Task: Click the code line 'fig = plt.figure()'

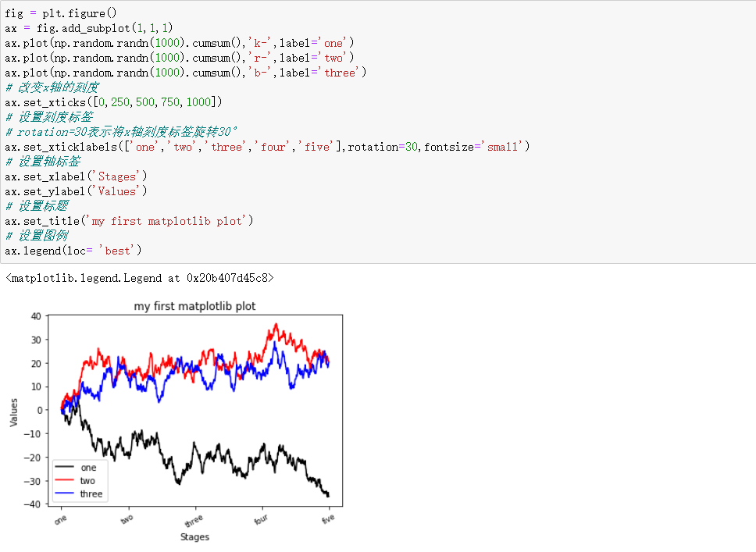Action: pyautogui.click(x=61, y=13)
